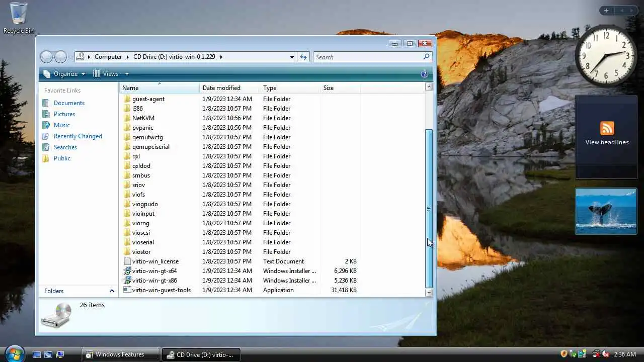The width and height of the screenshot is (644, 362).
Task: Select the guest-agent folder icon
Action: pyautogui.click(x=127, y=99)
